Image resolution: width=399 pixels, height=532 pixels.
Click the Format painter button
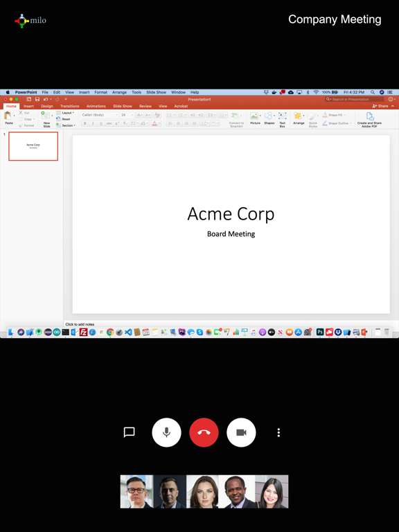(x=26, y=125)
